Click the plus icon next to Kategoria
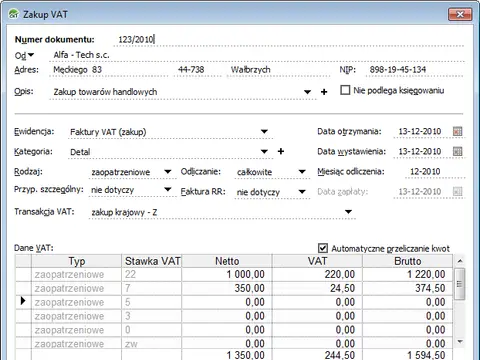The image size is (480, 360). [x=281, y=151]
